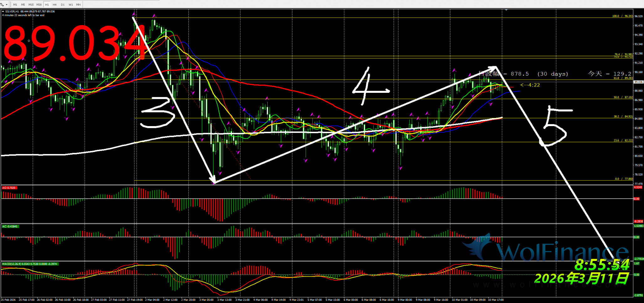
Task: Click the SILVER,H1 triangle menu arrow
Action: tap(3, 12)
